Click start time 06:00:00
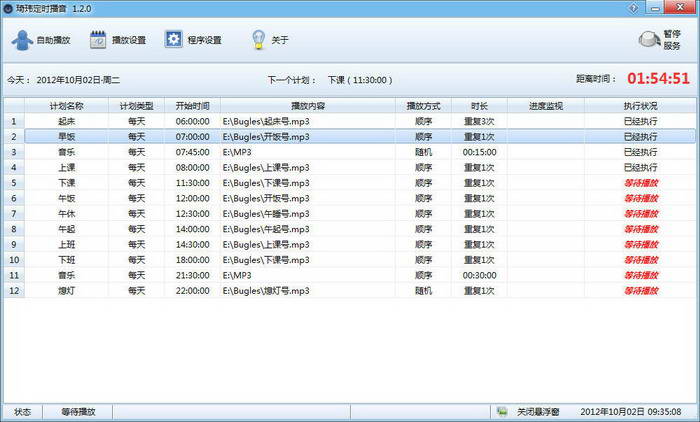 tap(192, 121)
